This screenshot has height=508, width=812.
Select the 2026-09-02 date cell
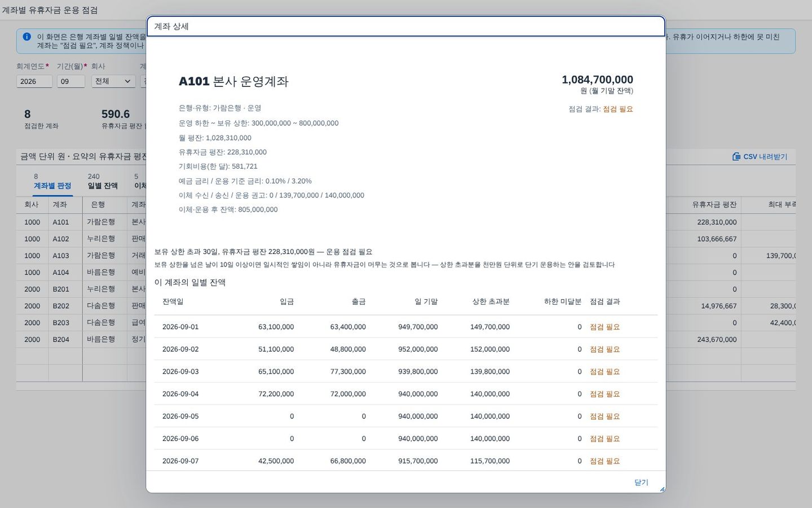[x=180, y=349]
